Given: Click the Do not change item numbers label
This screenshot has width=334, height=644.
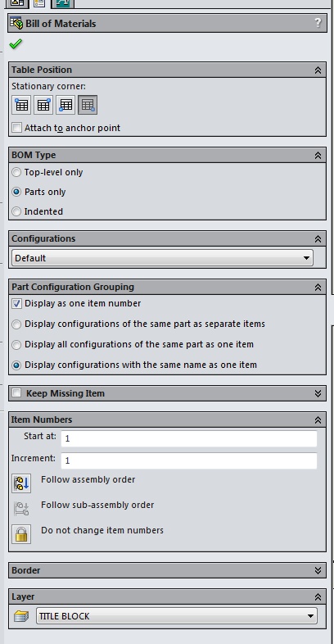Looking at the screenshot, I should 102,530.
